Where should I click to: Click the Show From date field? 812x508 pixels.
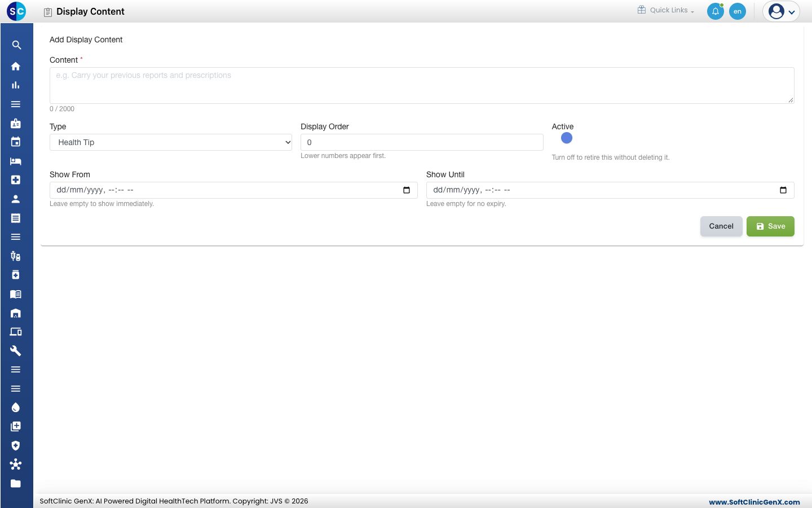tap(233, 190)
